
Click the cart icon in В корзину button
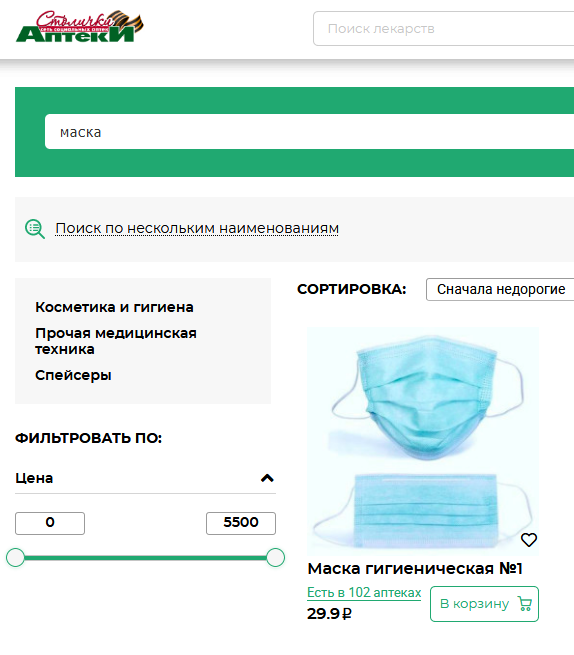click(525, 604)
